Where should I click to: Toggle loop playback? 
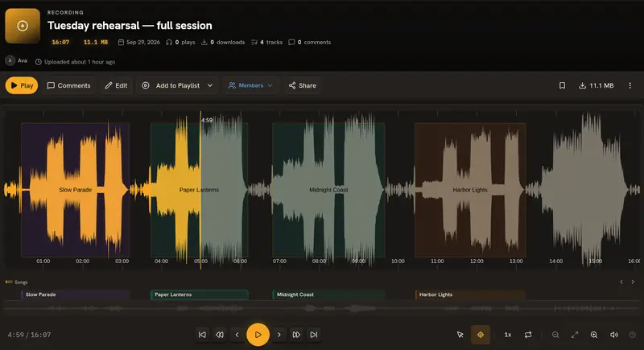[528, 335]
